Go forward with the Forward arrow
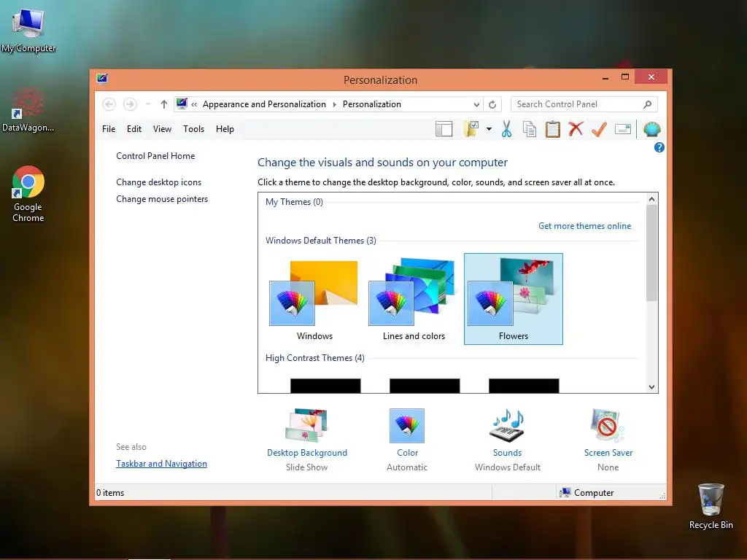The height and width of the screenshot is (560, 747). 130,104
